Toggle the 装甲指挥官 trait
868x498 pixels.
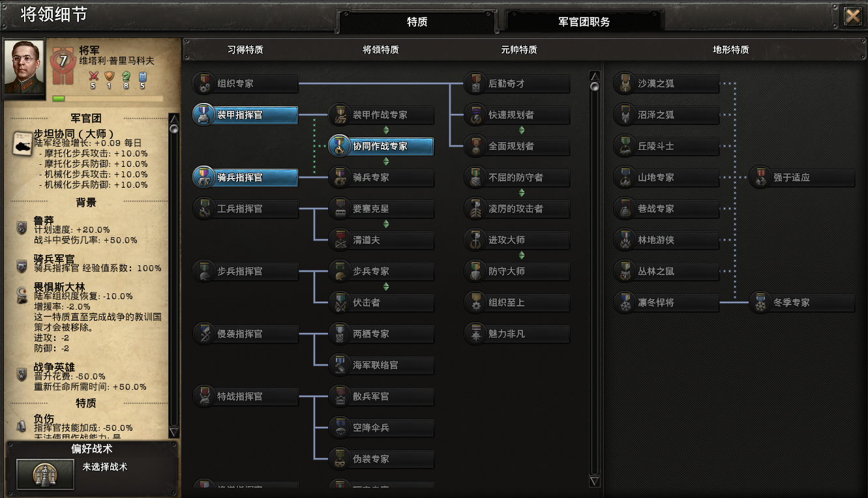[x=246, y=115]
